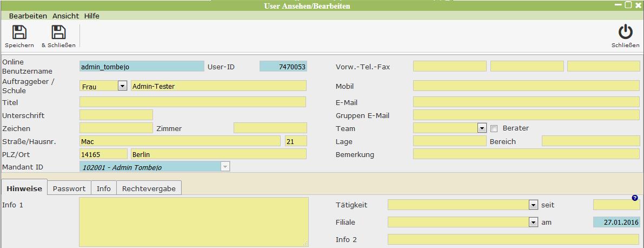This screenshot has width=644, height=248.
Task: Switch to the Rechtevergabe tab
Action: pyautogui.click(x=149, y=188)
